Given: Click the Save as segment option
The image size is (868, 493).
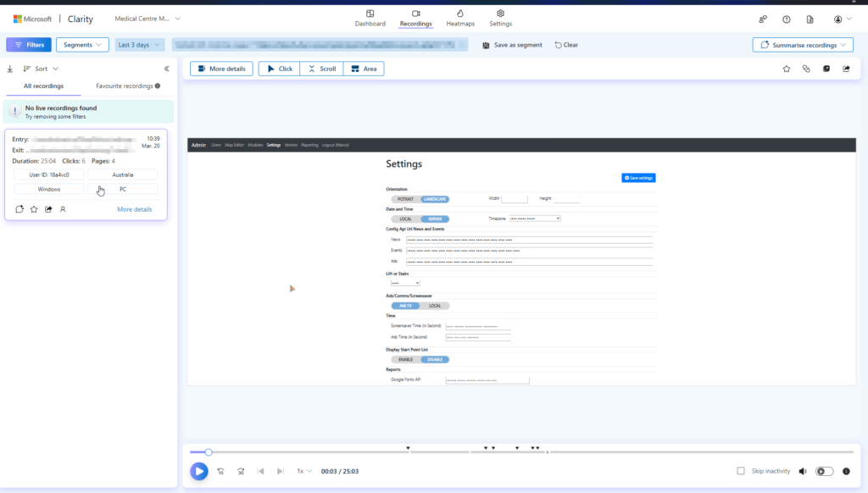Looking at the screenshot, I should 513,44.
